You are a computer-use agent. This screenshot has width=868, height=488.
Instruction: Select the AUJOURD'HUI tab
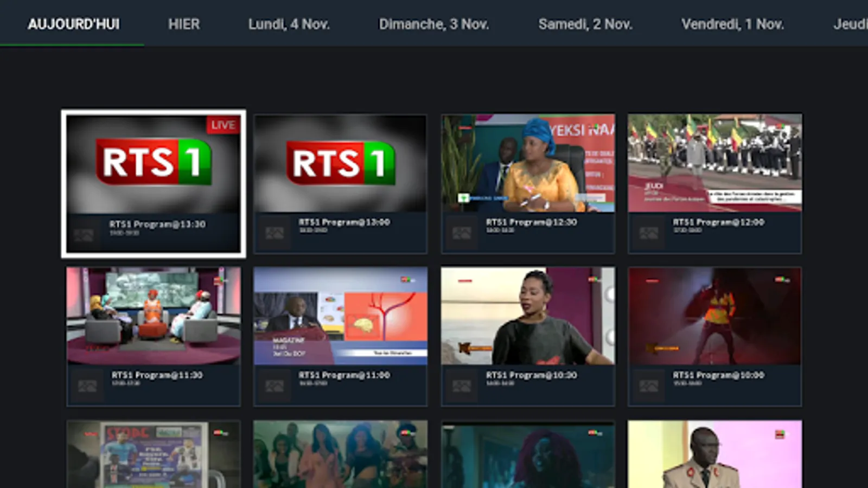click(73, 24)
